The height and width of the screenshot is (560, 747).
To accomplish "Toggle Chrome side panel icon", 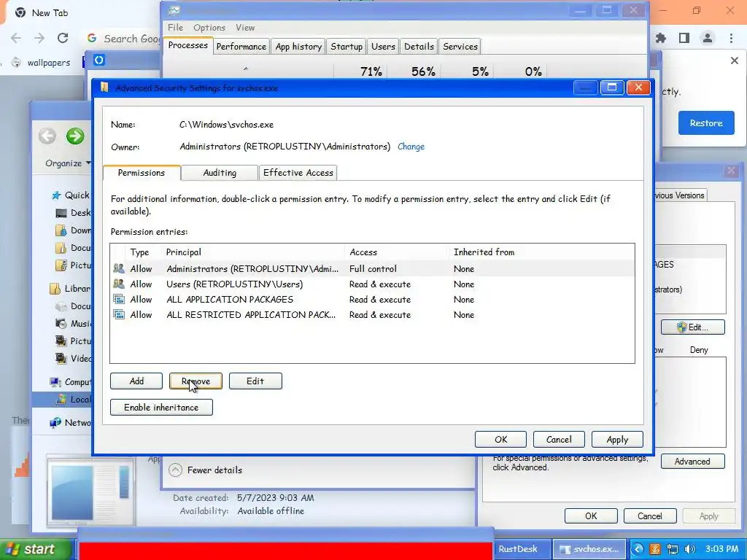I will click(x=684, y=38).
